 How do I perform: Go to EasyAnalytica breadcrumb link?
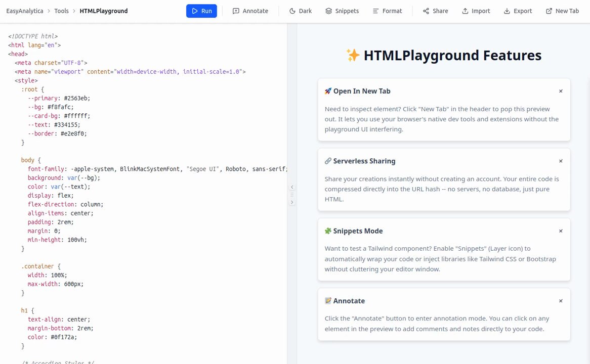coord(24,11)
